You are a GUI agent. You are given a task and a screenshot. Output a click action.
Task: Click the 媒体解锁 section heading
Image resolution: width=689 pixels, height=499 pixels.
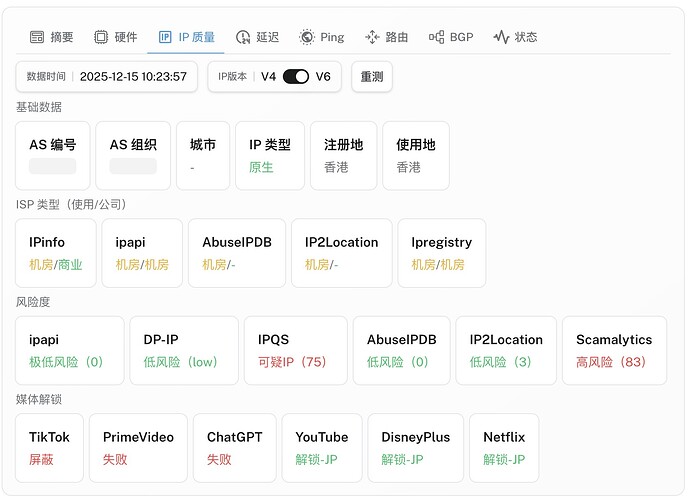pos(39,400)
